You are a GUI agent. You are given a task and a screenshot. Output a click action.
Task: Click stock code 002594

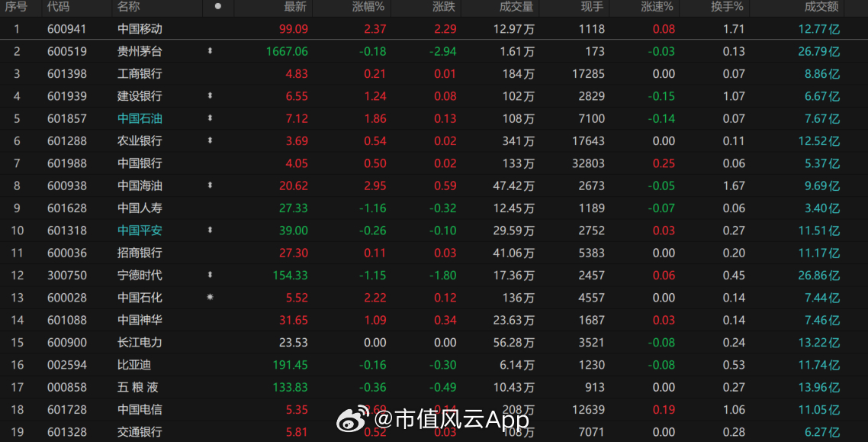(x=67, y=364)
